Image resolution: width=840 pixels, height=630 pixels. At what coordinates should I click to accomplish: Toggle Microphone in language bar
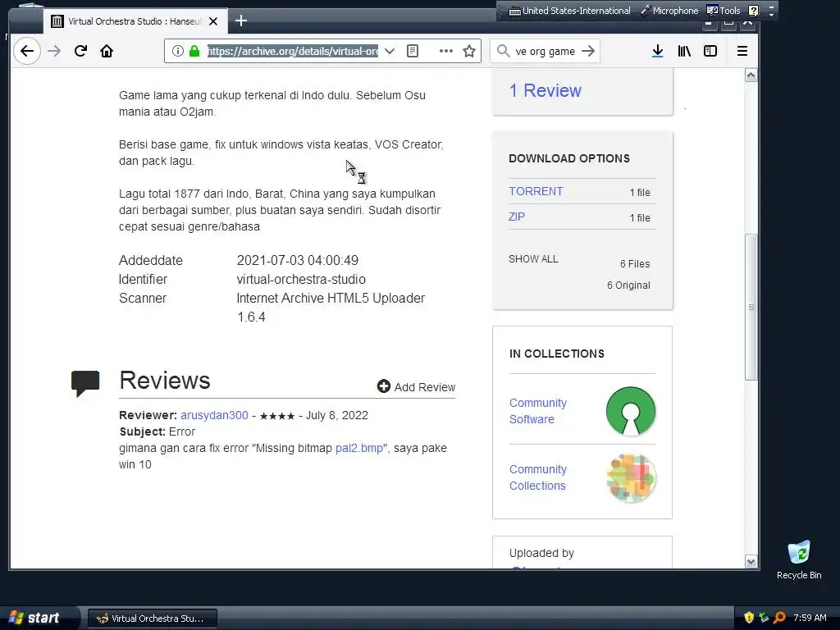669,11
